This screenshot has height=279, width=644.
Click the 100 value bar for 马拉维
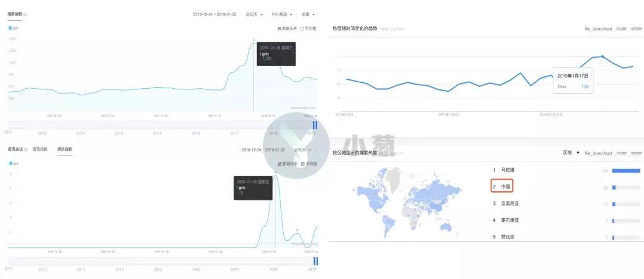click(626, 170)
